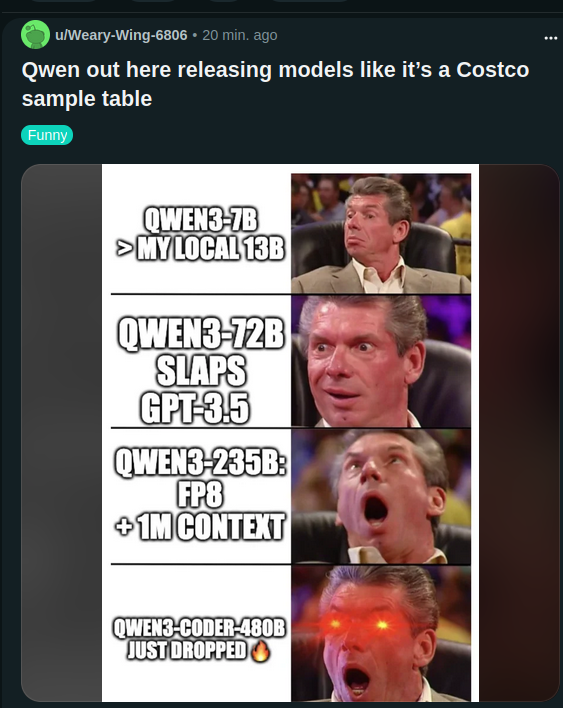
Task: Click the QWEN3-235B FP8 + 1M CONTEXT caption
Action: [x=200, y=494]
